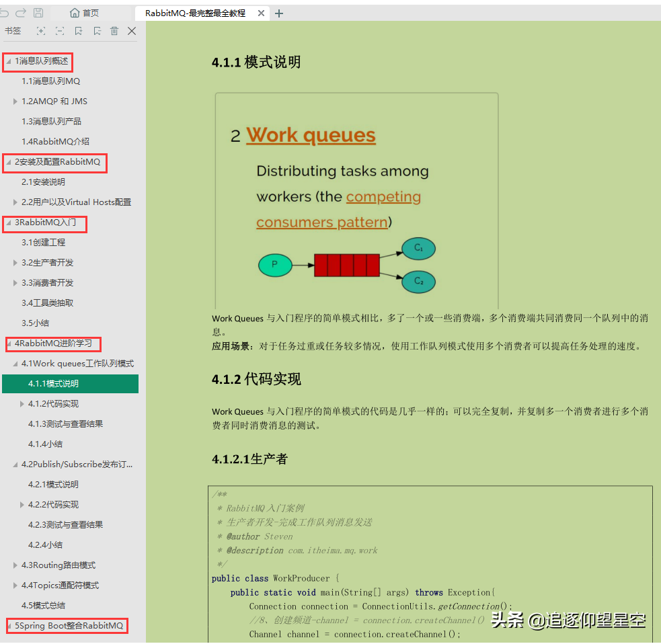Collapse the 4.2Publish/Subscribe arrow
This screenshot has height=644, width=661.
click(x=15, y=465)
